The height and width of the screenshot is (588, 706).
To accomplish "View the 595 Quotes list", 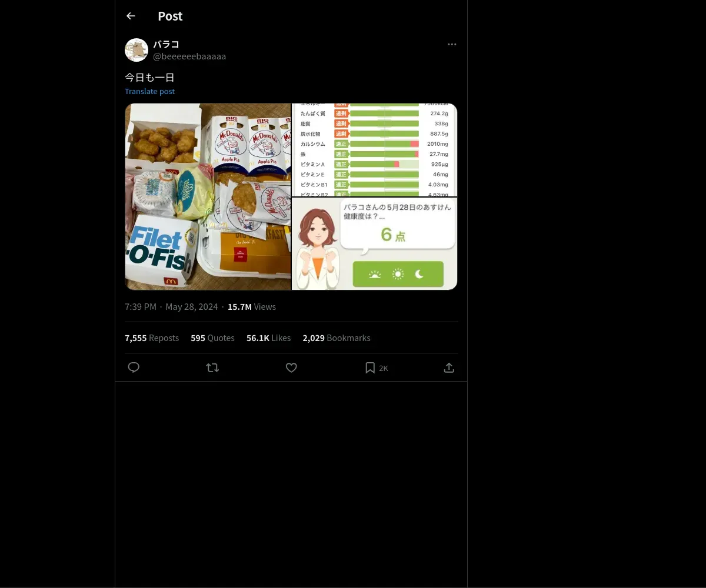I will tap(212, 338).
